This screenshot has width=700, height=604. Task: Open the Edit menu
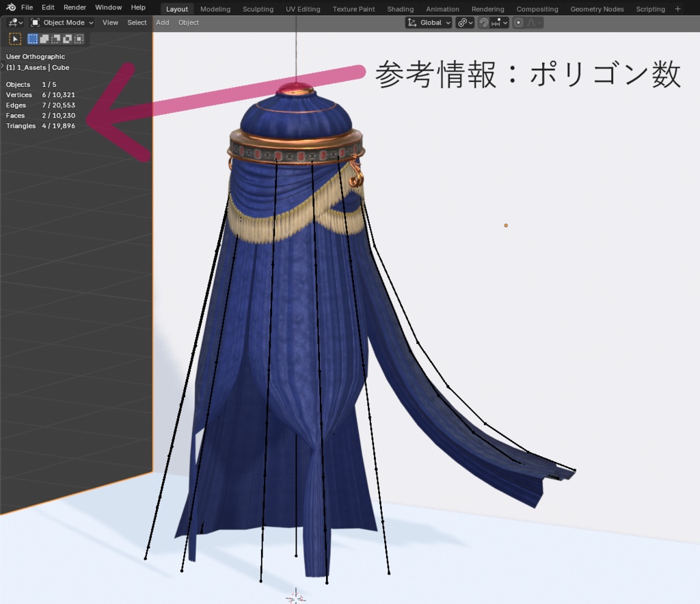(48, 7)
